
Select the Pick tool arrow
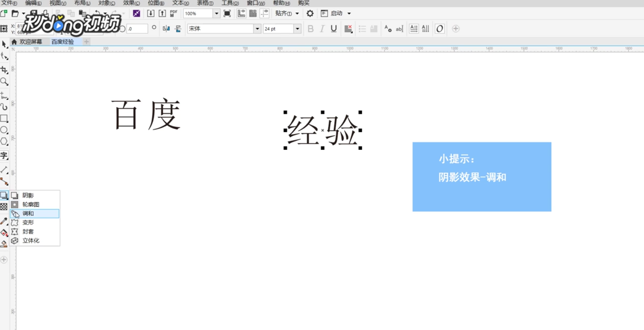pyautogui.click(x=4, y=44)
